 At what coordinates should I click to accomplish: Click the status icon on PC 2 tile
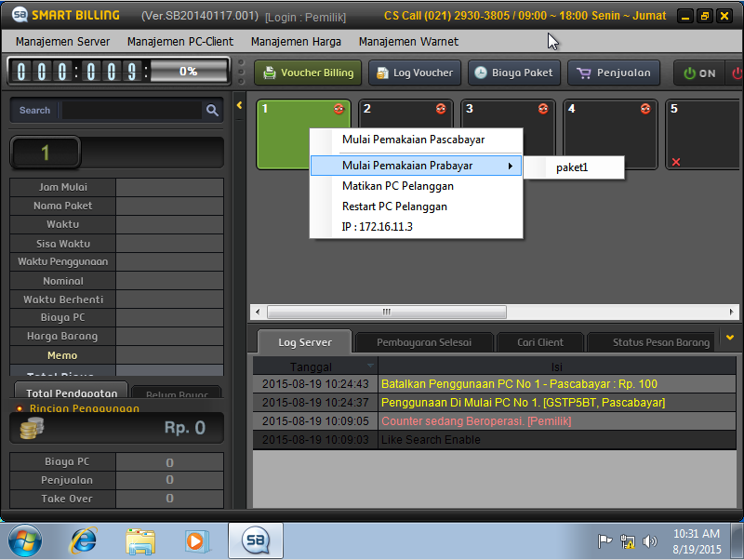click(441, 109)
